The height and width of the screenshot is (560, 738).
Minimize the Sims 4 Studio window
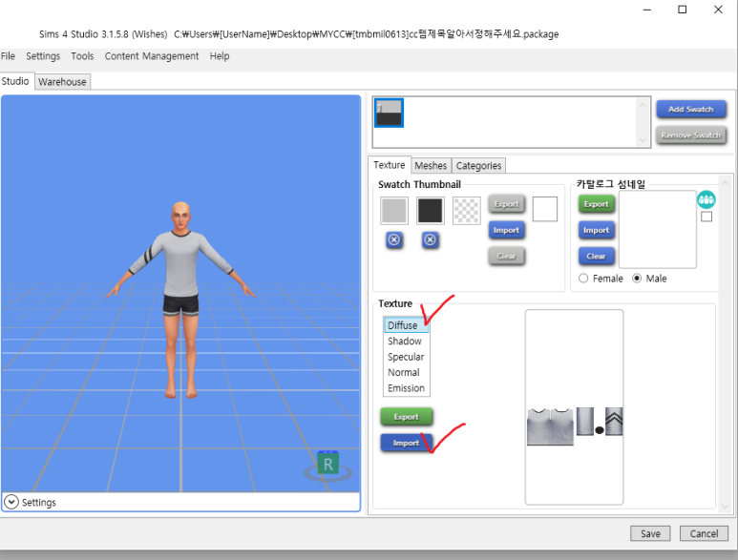[x=647, y=10]
